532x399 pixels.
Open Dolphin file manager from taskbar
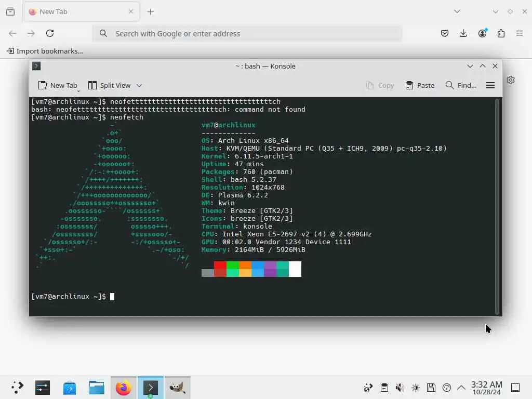coord(97,388)
